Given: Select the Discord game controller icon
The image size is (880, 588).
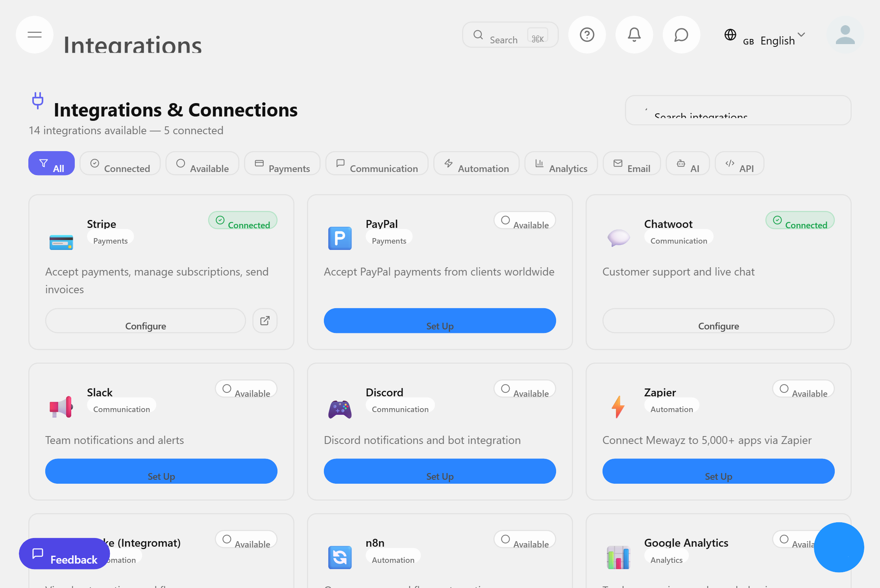Looking at the screenshot, I should [x=340, y=409].
